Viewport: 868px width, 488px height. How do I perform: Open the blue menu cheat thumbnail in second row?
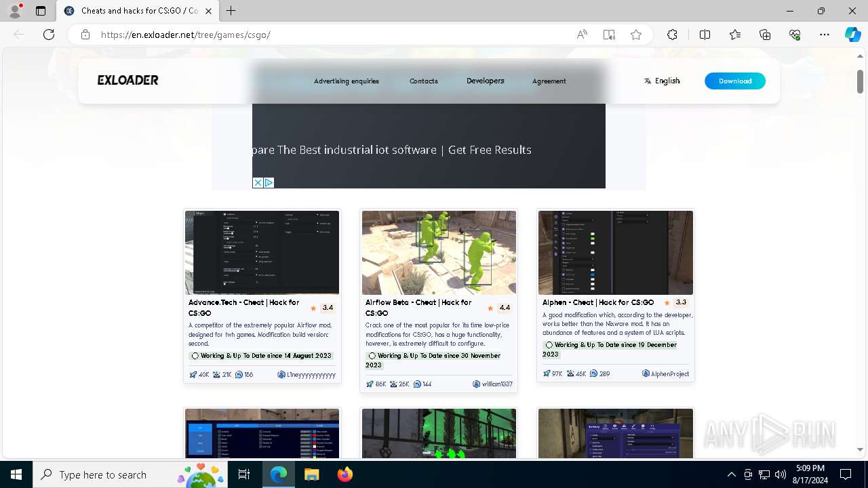262,433
